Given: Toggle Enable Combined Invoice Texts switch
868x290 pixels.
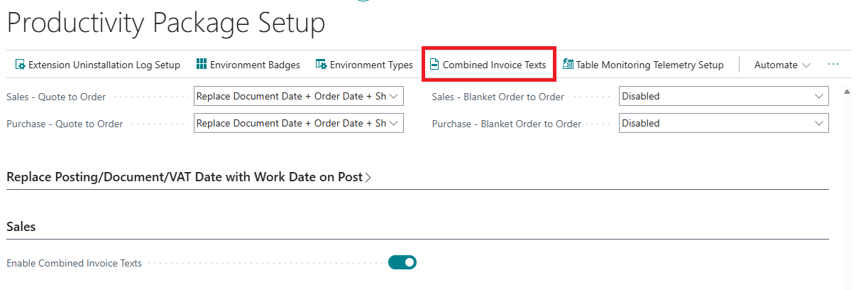Looking at the screenshot, I should click(x=402, y=263).
